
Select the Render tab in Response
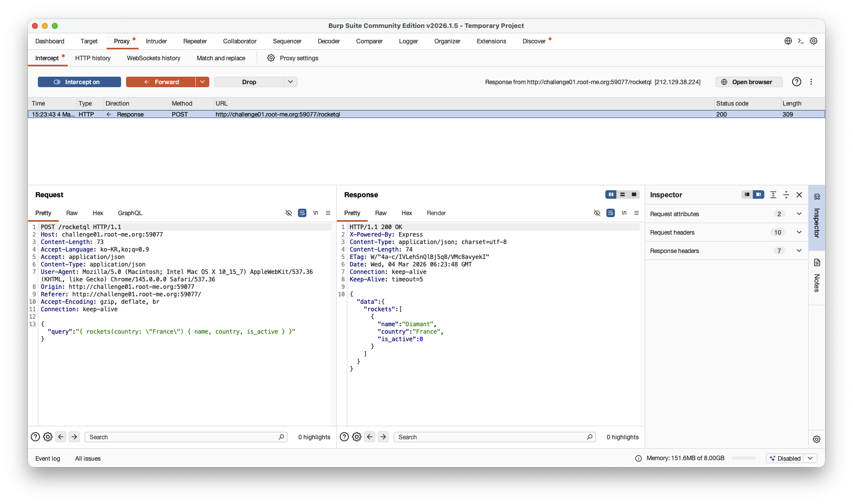436,213
